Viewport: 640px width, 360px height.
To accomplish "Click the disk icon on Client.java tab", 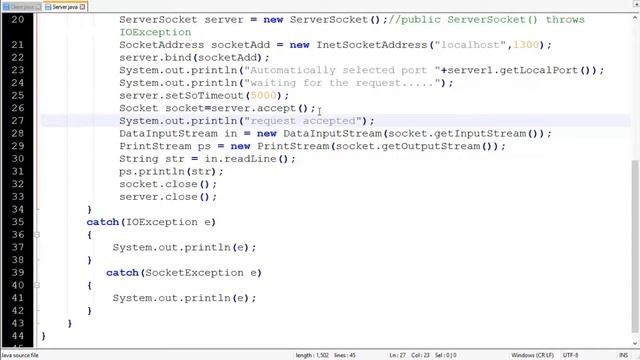I will point(6,7).
